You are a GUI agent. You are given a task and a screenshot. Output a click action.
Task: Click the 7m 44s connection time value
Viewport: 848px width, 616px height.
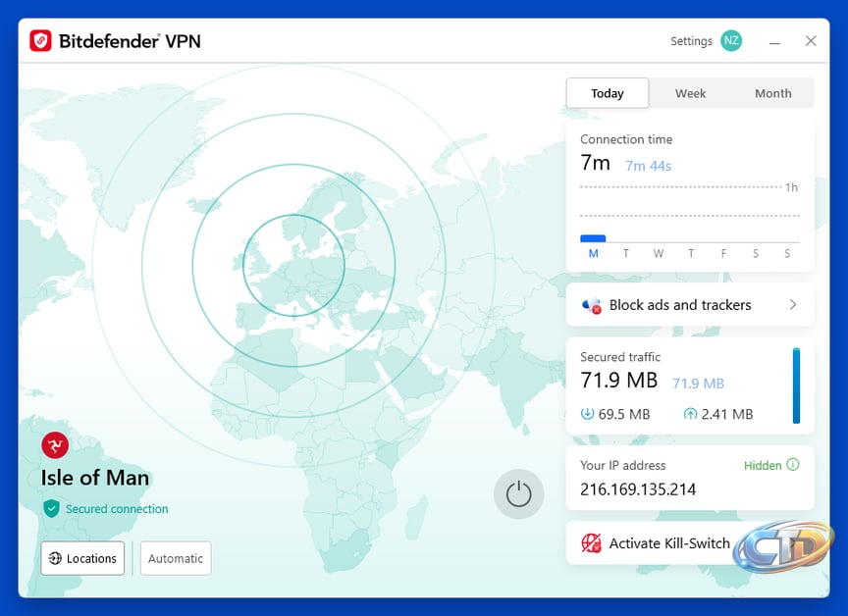point(649,166)
